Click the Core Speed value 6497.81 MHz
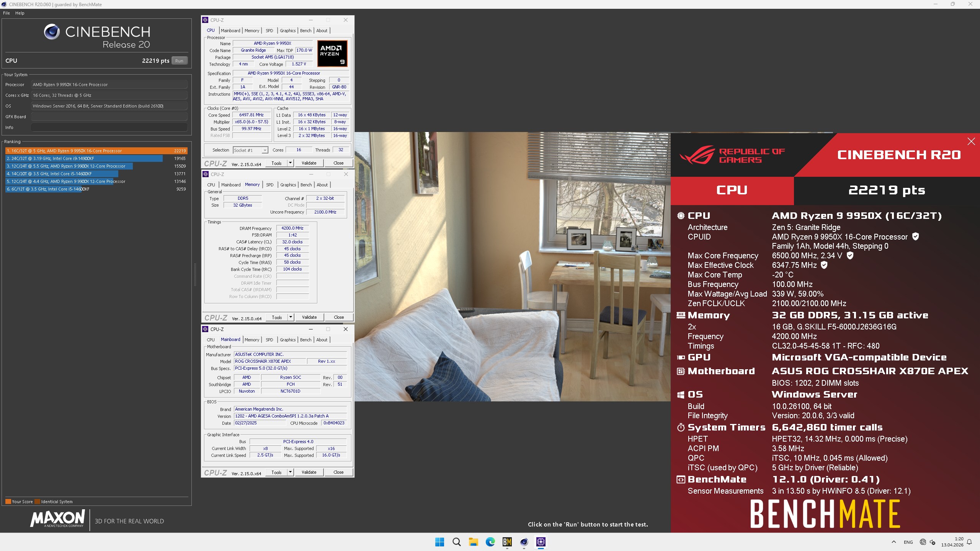This screenshot has height=551, width=980. click(252, 115)
